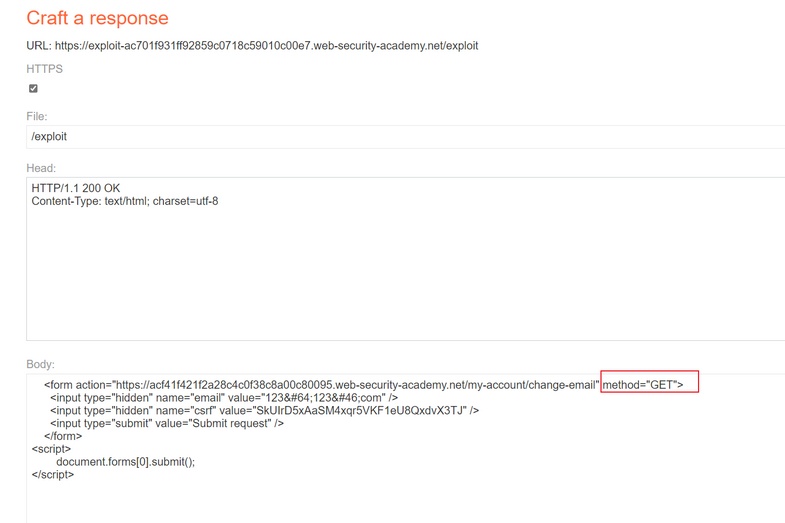This screenshot has width=785, height=523.
Task: Click the method="GET" attribute text
Action: pos(643,385)
